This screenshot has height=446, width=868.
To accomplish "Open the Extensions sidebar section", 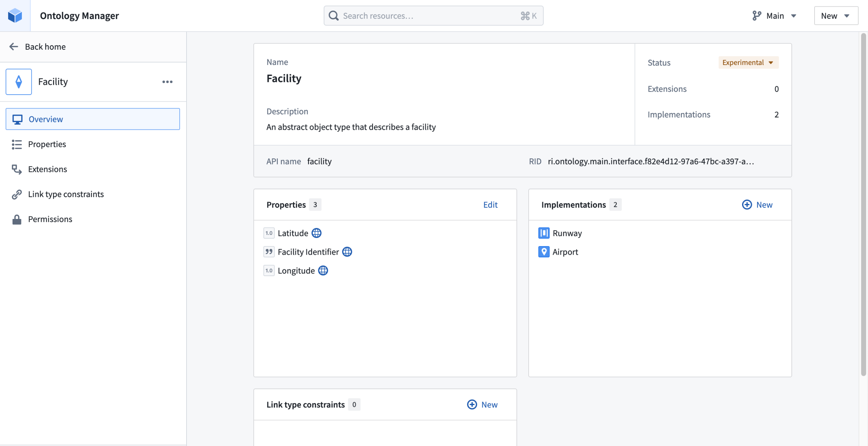I will point(93,169).
